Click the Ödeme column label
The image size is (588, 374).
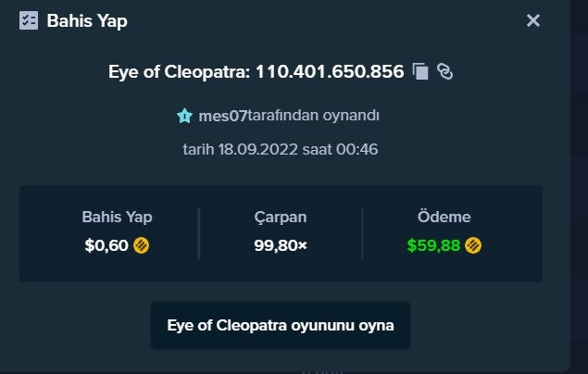tap(444, 217)
